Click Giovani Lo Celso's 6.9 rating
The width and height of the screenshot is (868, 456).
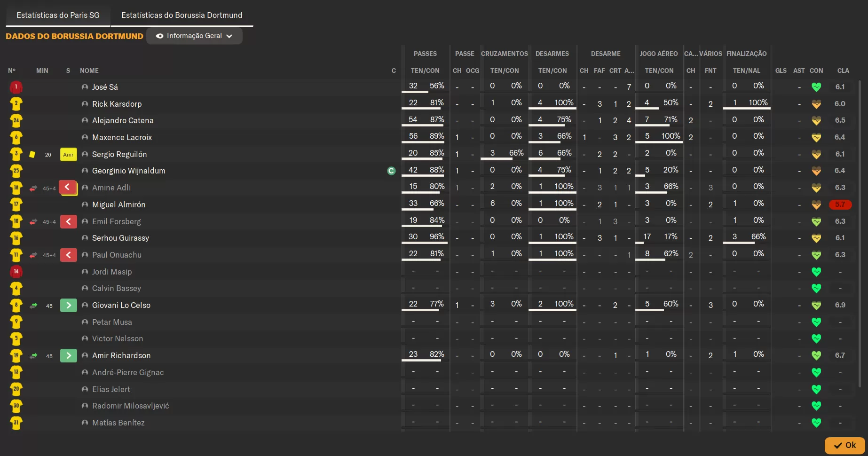pyautogui.click(x=840, y=305)
